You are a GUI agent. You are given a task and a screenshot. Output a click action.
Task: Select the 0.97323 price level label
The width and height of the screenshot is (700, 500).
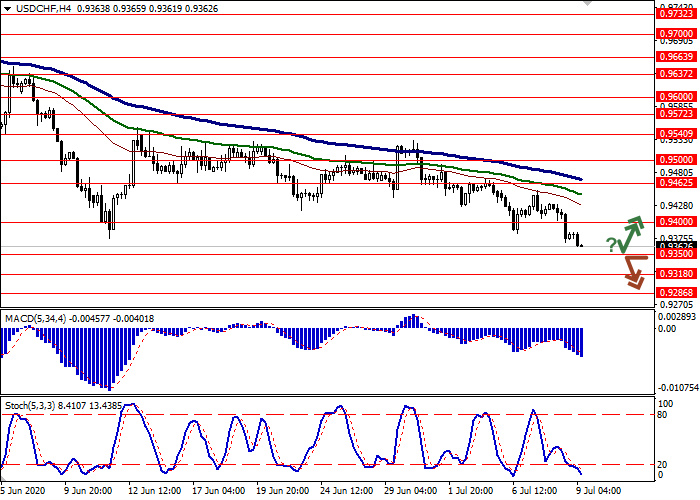[676, 14]
